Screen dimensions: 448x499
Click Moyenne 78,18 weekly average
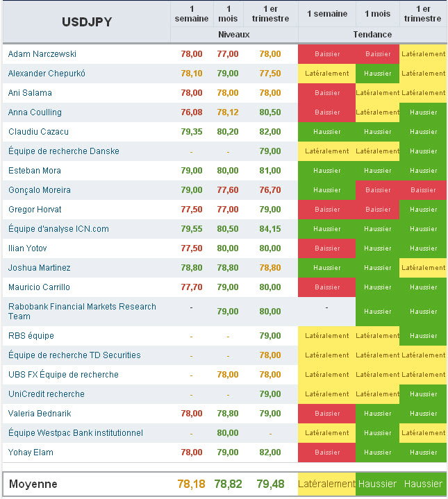(x=192, y=484)
